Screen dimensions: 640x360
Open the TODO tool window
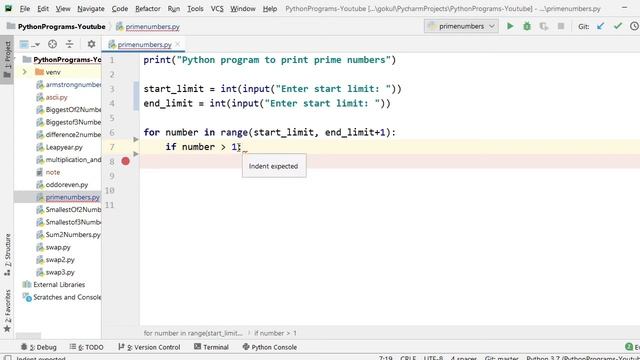(87, 347)
